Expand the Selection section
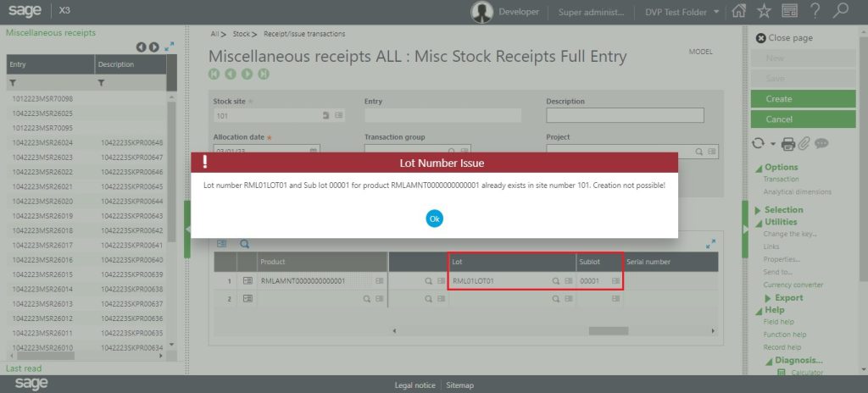 tap(758, 210)
